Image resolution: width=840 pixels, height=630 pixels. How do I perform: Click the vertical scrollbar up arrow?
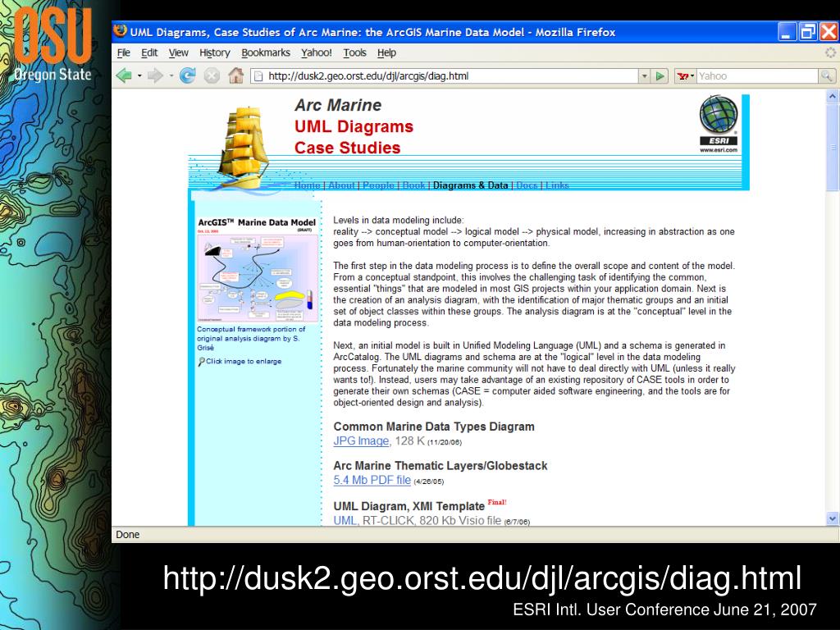(x=832, y=97)
